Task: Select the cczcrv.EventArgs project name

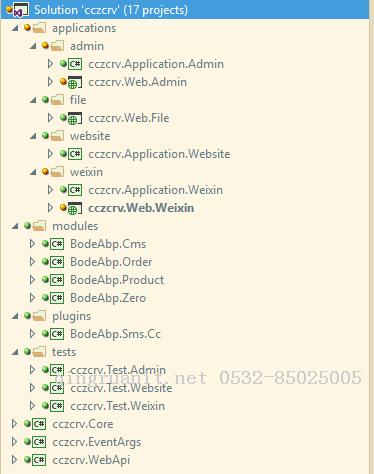Action: (x=97, y=442)
